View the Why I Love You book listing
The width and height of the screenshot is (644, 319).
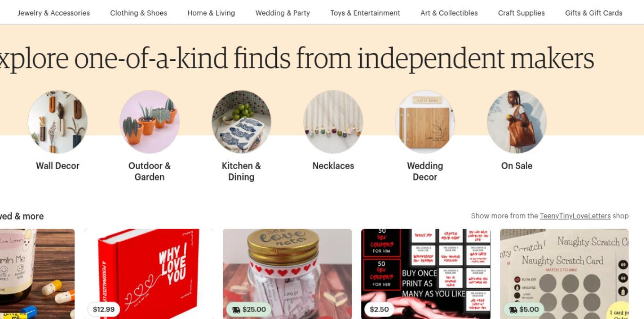pos(149,274)
